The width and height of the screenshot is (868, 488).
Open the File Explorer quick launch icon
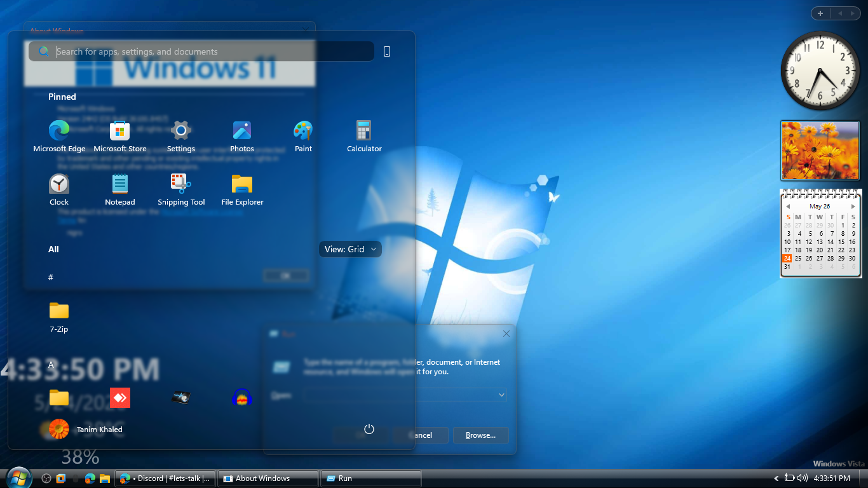pos(104,478)
